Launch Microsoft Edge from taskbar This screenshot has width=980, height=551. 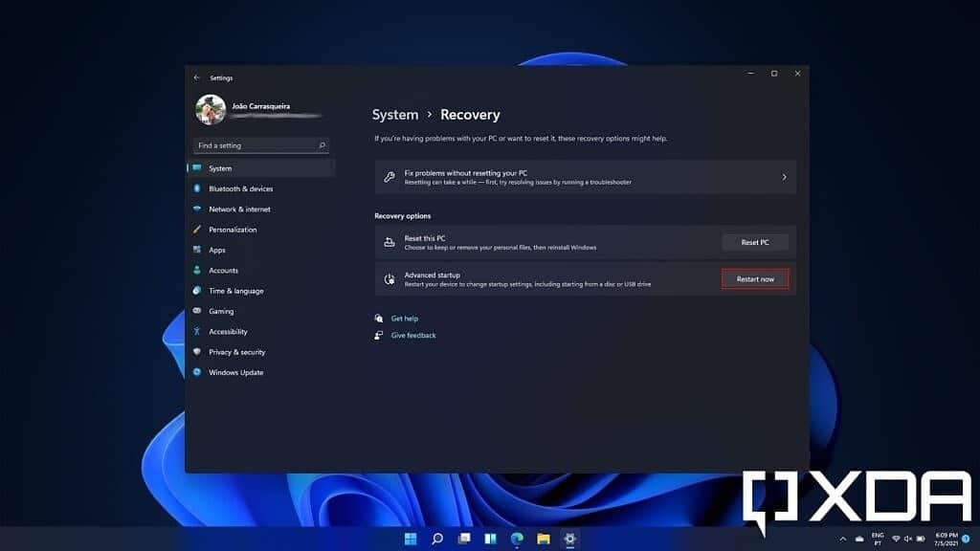[x=517, y=539]
